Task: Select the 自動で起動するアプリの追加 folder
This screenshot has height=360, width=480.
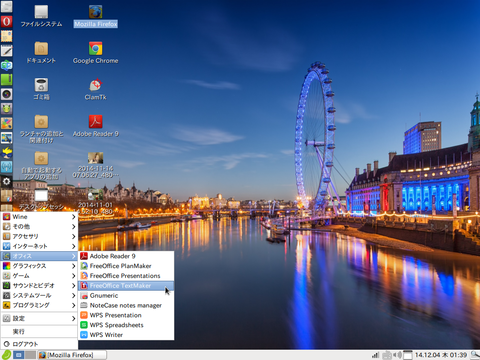Action: [41, 166]
